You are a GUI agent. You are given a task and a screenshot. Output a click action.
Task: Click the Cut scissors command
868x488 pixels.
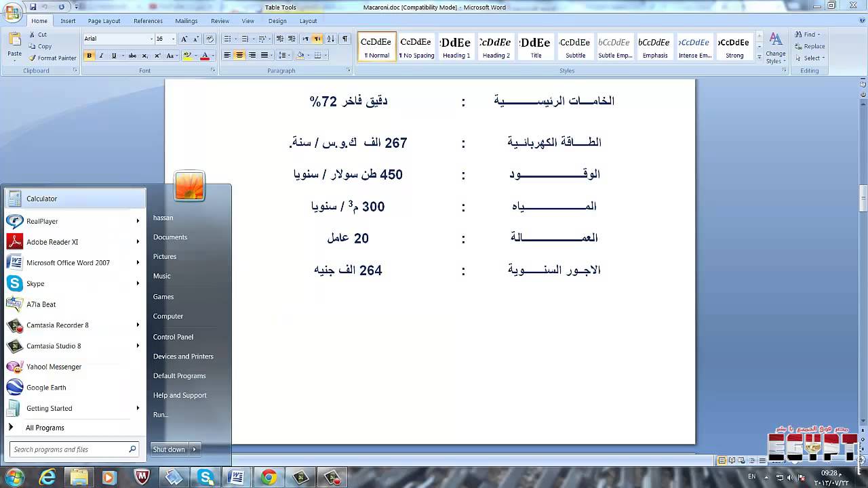39,35
